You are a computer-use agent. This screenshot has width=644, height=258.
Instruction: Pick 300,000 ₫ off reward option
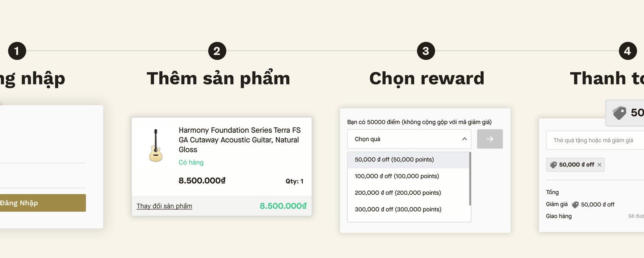tap(398, 209)
